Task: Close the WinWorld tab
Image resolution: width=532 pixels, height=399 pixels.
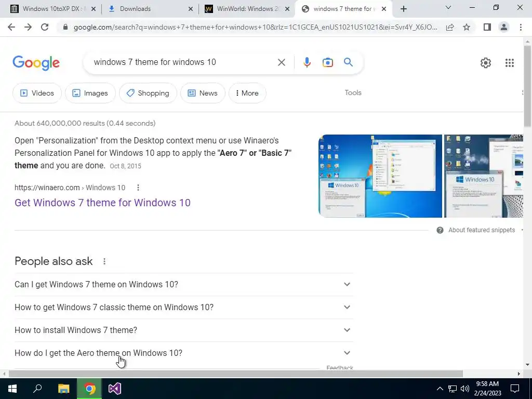Action: point(287,9)
